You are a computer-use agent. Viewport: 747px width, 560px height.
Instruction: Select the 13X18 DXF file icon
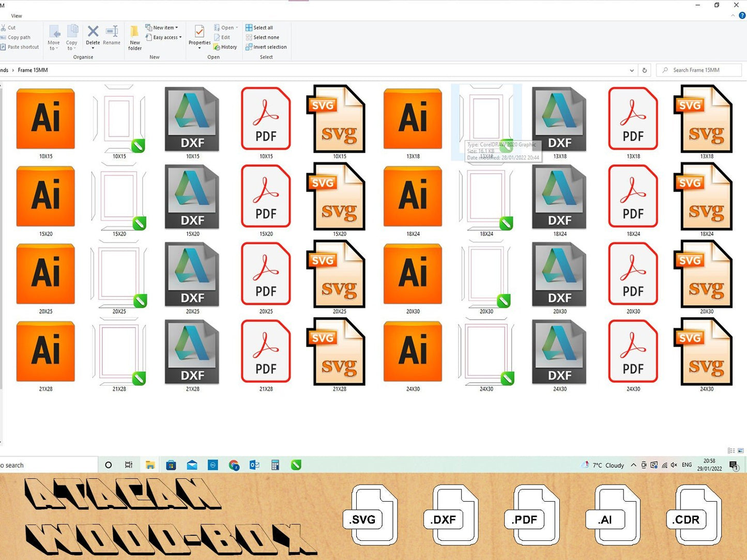pos(559,119)
